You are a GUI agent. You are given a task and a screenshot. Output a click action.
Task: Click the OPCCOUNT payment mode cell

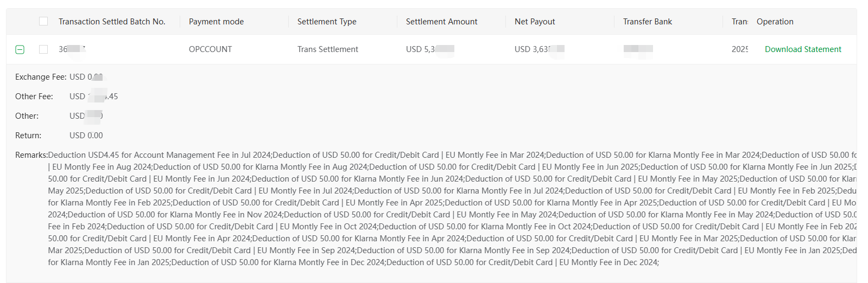tap(210, 49)
